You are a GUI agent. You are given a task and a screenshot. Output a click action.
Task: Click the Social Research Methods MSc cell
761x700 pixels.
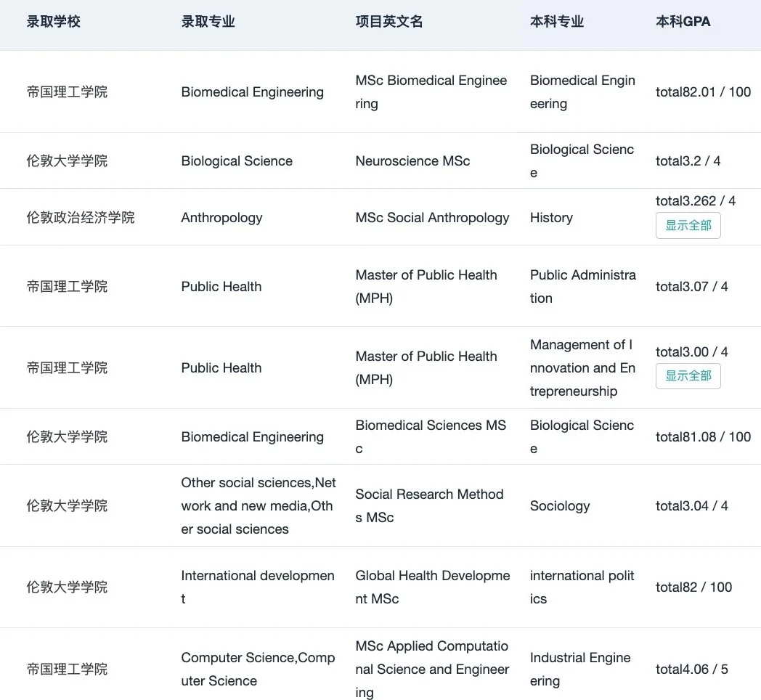(429, 506)
